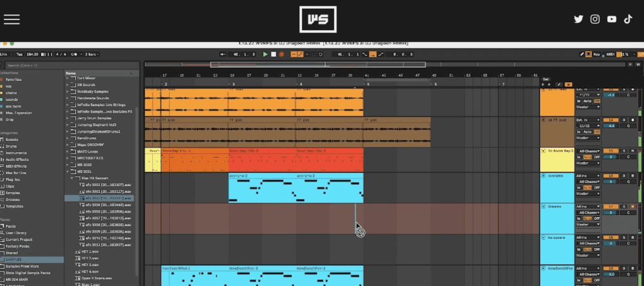Toggle the Draw Mode pencil icon
The image size is (644, 286).
[x=582, y=54]
